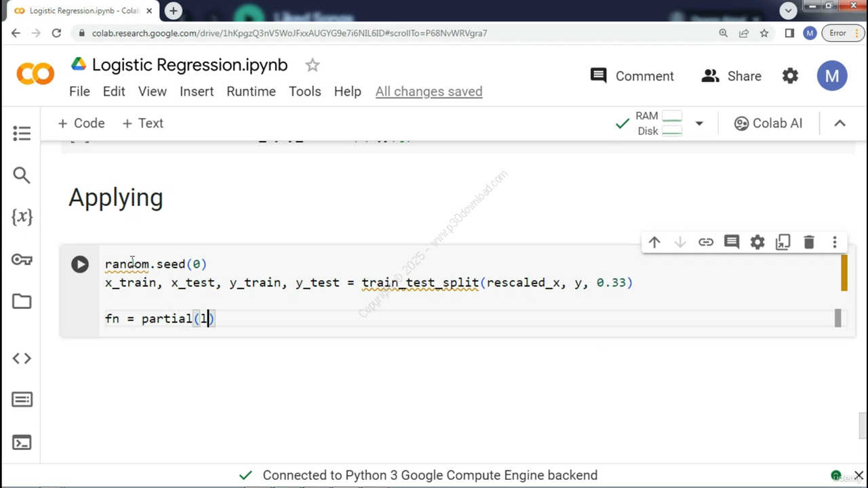This screenshot has width=868, height=488.
Task: Select the Applying heading cell
Action: [116, 198]
